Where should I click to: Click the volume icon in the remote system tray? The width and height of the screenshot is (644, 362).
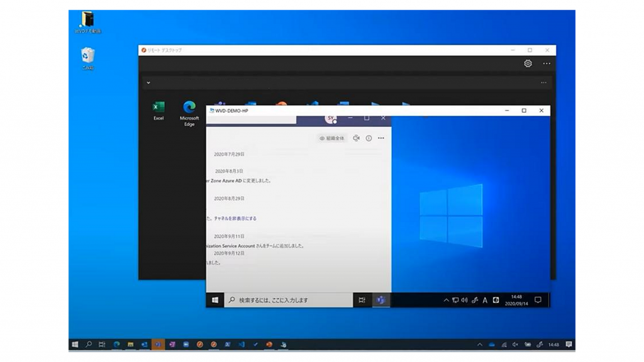point(464,300)
